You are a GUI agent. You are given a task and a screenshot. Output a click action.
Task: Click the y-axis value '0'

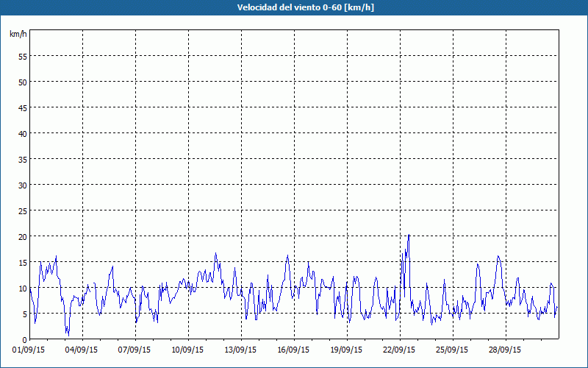pos(25,340)
